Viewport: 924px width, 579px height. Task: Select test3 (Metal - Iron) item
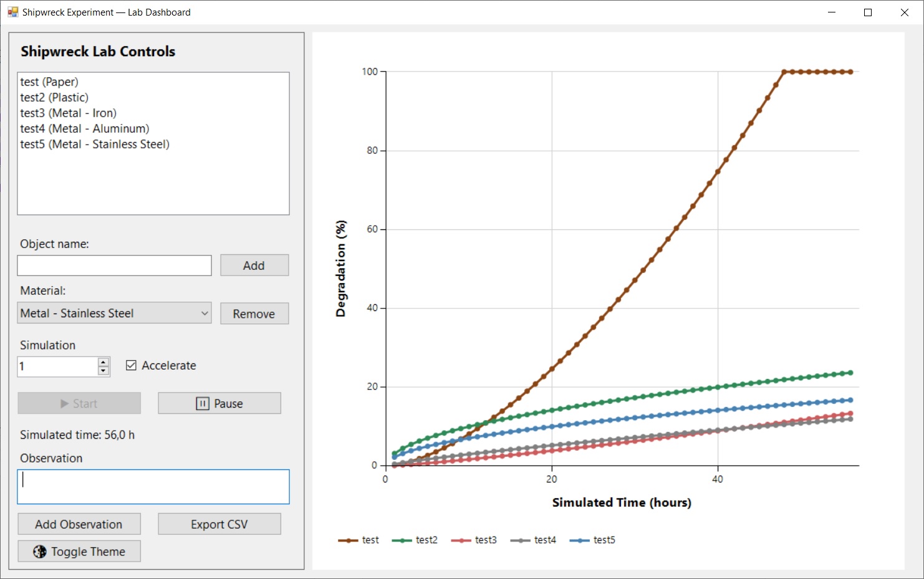tap(68, 113)
